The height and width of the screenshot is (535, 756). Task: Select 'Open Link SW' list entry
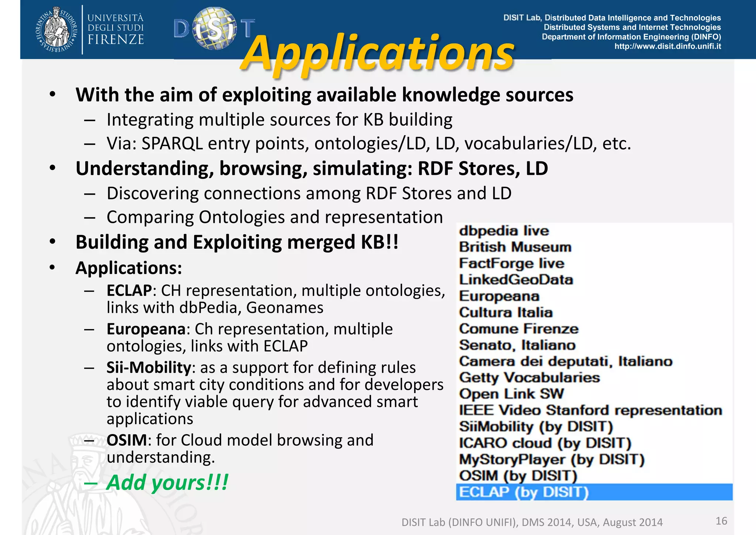coord(511,394)
